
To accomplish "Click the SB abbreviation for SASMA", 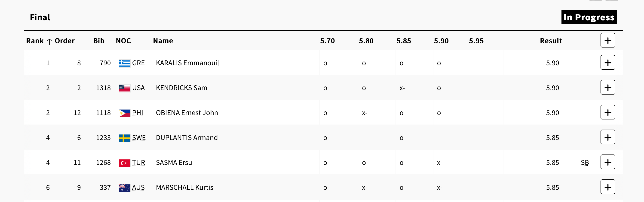I will click(585, 163).
